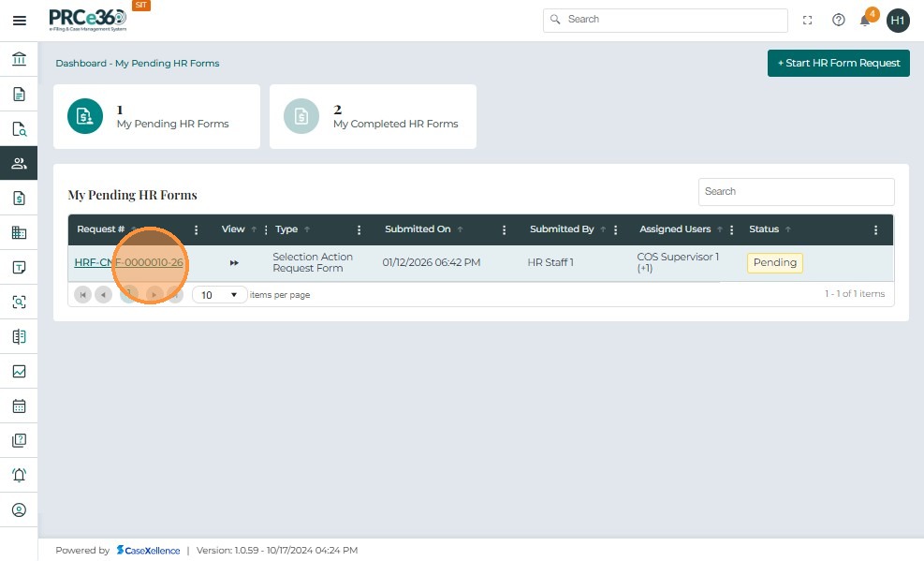Click 'COS Supervisor 1 (+1)' cell
Image resolution: width=924 pixels, height=561 pixels.
tap(678, 263)
